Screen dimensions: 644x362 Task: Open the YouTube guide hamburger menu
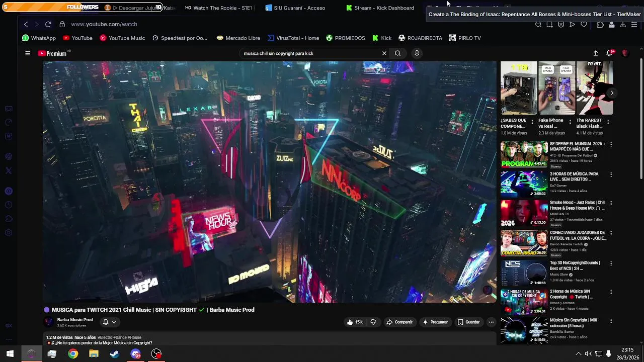click(28, 53)
